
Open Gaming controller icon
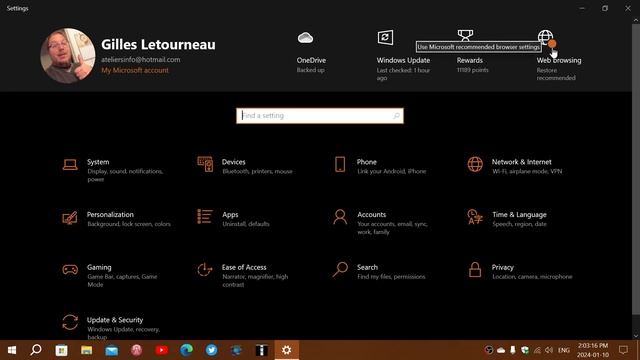[70, 269]
